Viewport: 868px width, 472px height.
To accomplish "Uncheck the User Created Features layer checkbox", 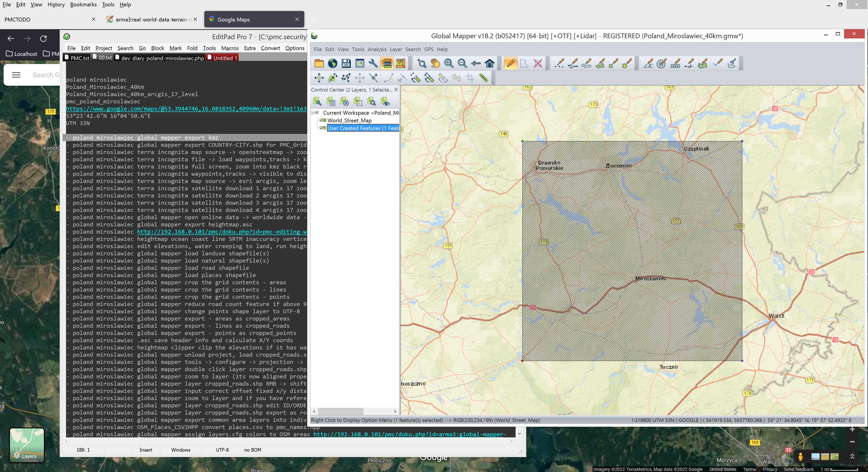I will 321,128.
